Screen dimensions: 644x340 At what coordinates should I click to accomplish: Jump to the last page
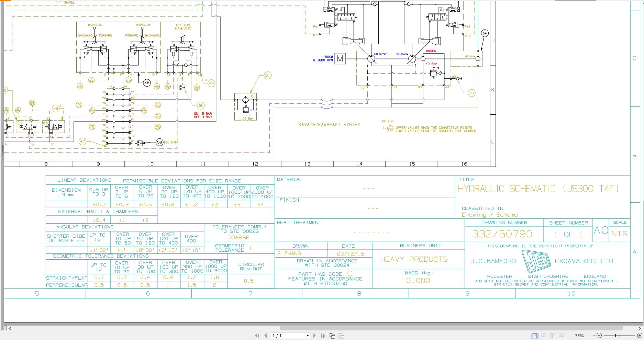click(x=323, y=336)
